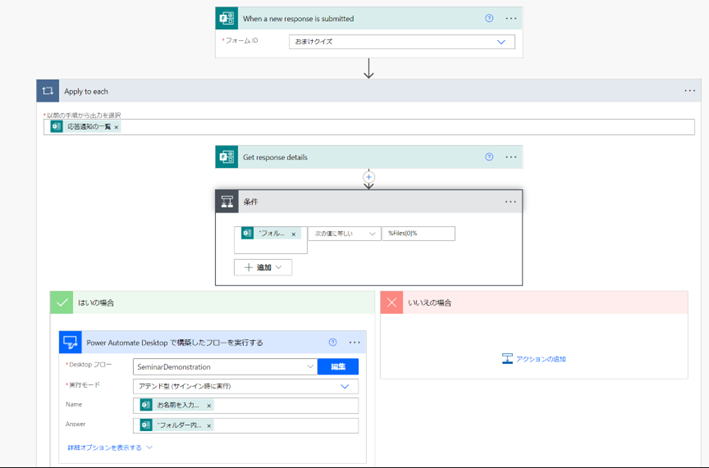The width and height of the screenshot is (709, 468).
Task: Open the Power Automate Desktop action ellipsis menu
Action: tap(354, 342)
